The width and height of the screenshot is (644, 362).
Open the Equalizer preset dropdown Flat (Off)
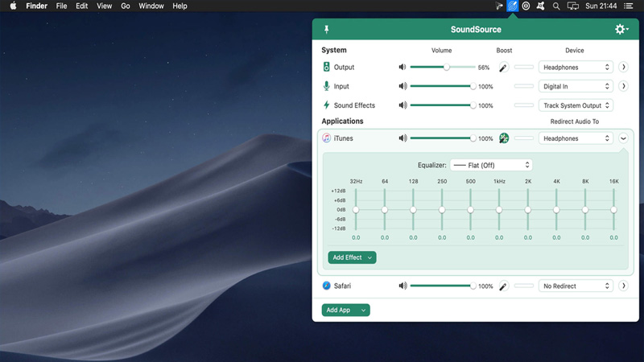click(x=491, y=165)
